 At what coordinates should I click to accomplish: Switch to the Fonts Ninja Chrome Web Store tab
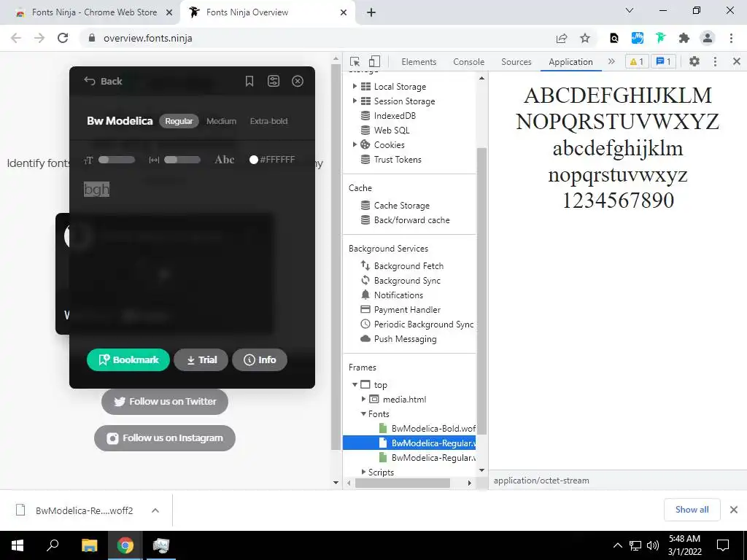[94, 12]
